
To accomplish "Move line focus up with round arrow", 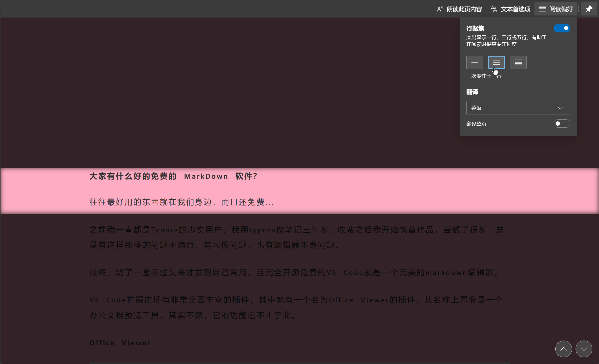I will (x=563, y=349).
